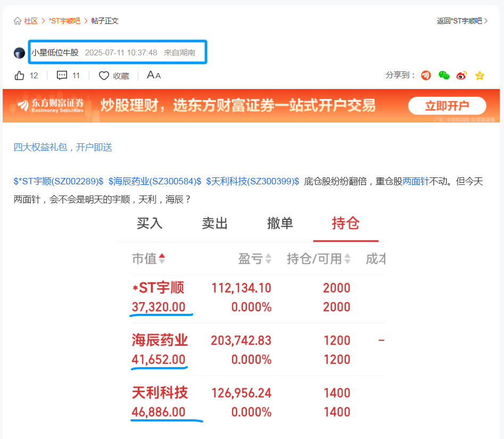Open $天利科技(SZ300399)$ stock link

tap(253, 181)
